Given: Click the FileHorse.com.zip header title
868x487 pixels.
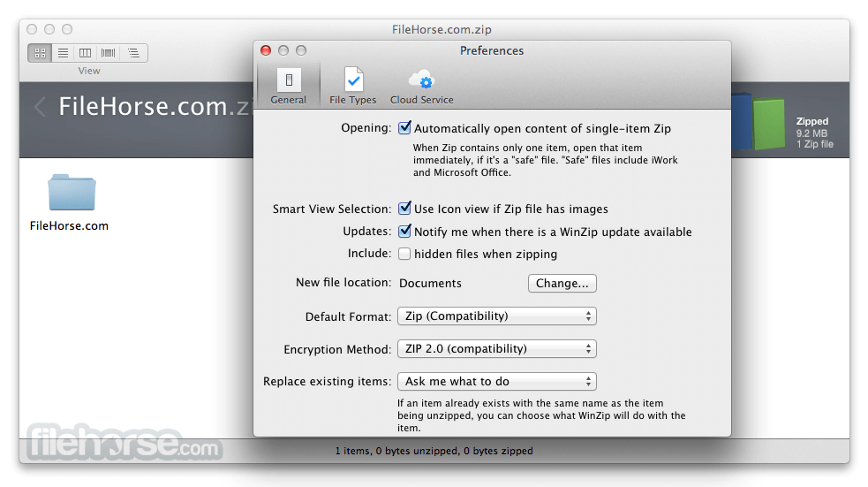Looking at the screenshot, I should [155, 106].
